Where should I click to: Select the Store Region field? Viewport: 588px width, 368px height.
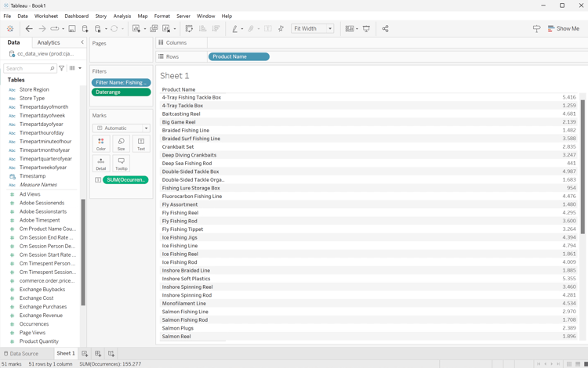point(34,89)
